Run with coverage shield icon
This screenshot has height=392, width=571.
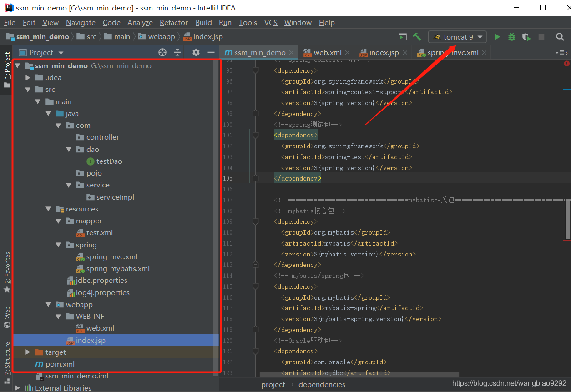click(526, 37)
